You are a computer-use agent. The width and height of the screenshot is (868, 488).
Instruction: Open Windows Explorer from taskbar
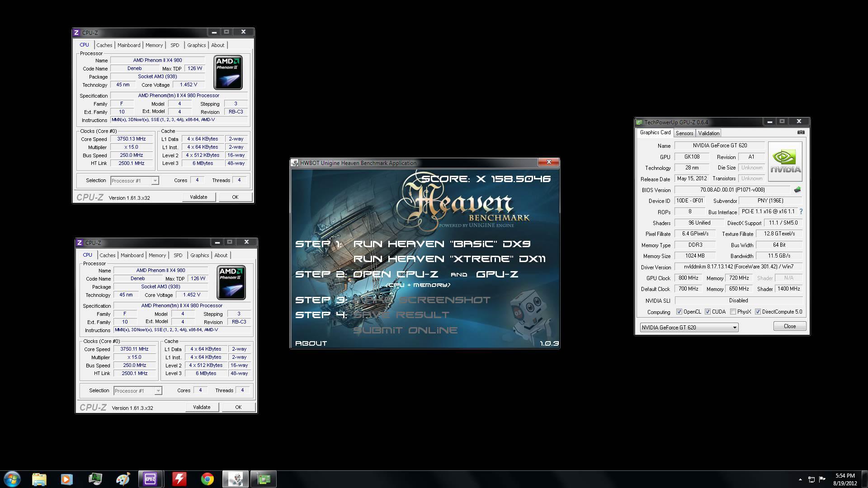click(x=39, y=479)
